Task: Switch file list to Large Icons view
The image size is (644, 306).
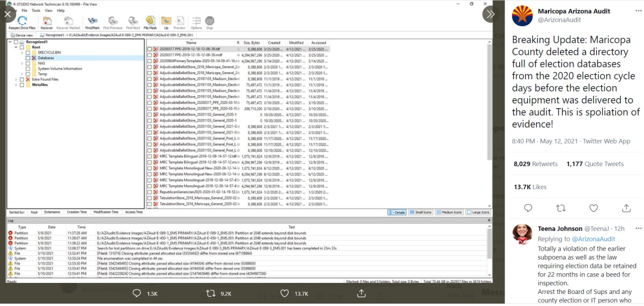Action: point(478,212)
